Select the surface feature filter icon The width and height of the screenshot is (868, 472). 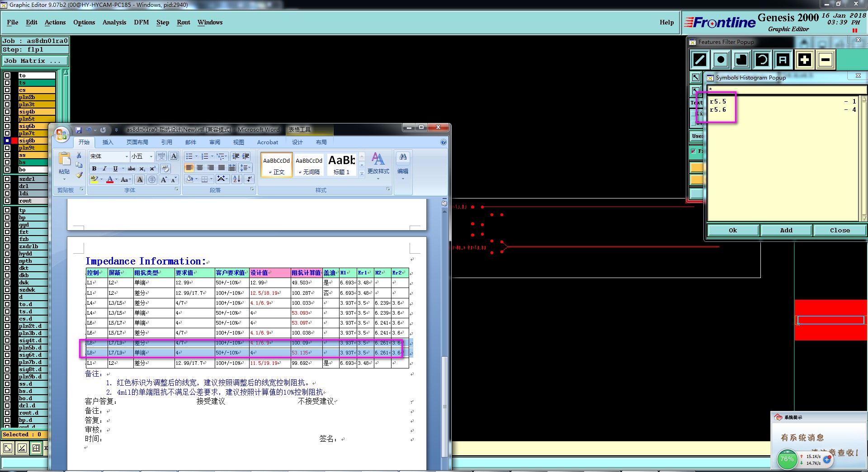point(741,60)
